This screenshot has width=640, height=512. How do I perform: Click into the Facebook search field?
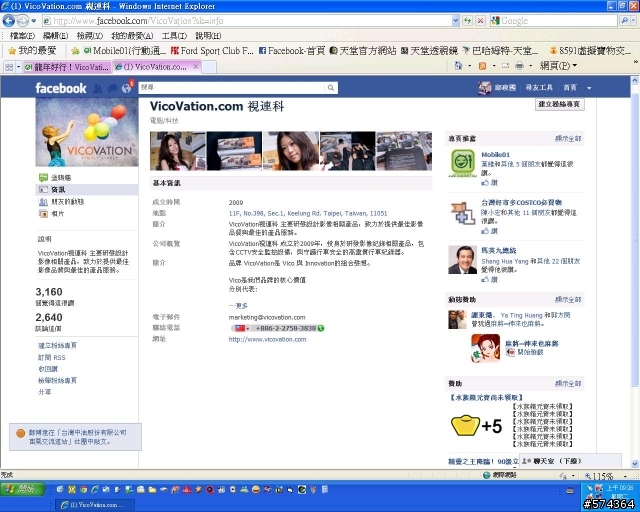point(233,87)
